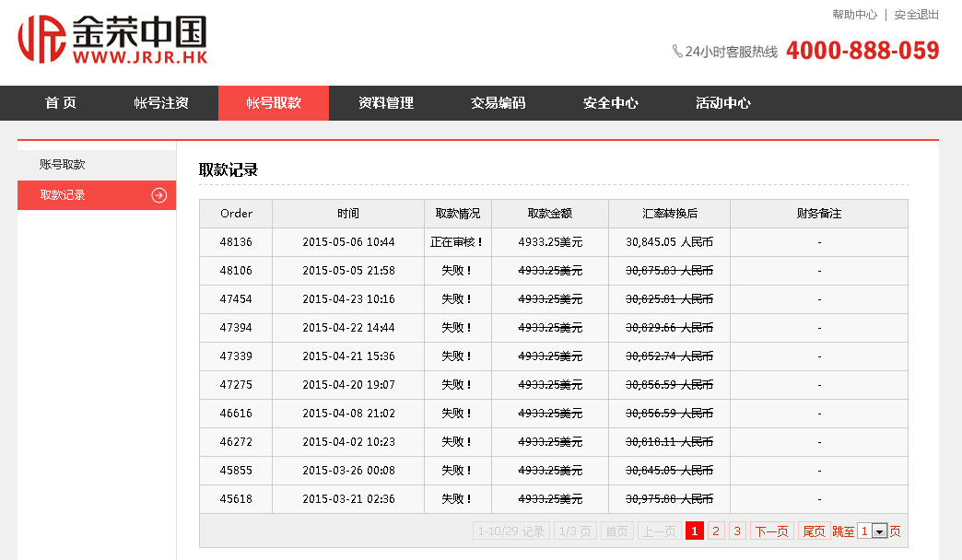Click the amount 30,875.83 人民币
The image size is (962, 560).
669,271
